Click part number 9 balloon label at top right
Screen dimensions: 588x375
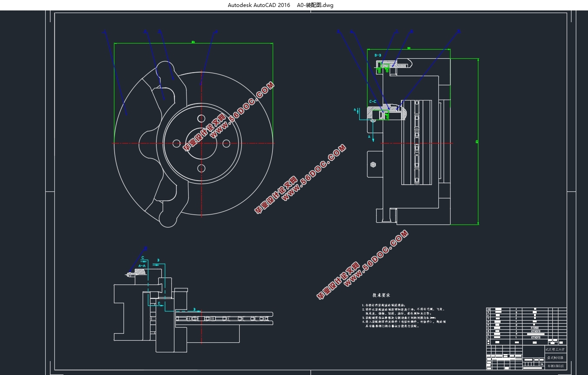tap(459, 31)
